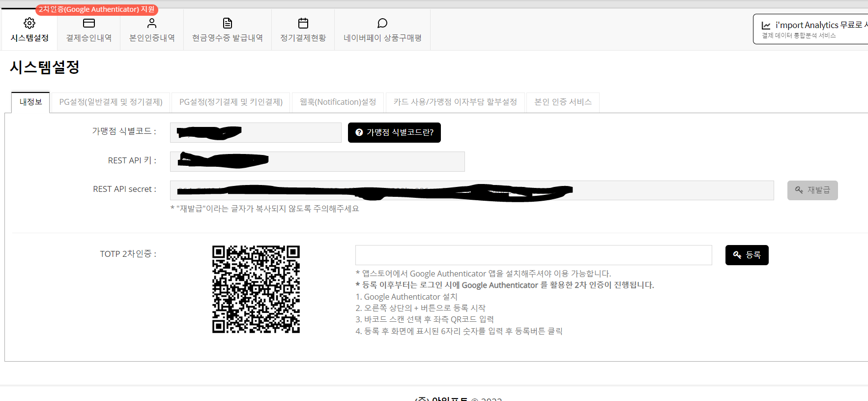Open the 현금영수증 발급내역 document icon
868x401 pixels.
pyautogui.click(x=228, y=23)
